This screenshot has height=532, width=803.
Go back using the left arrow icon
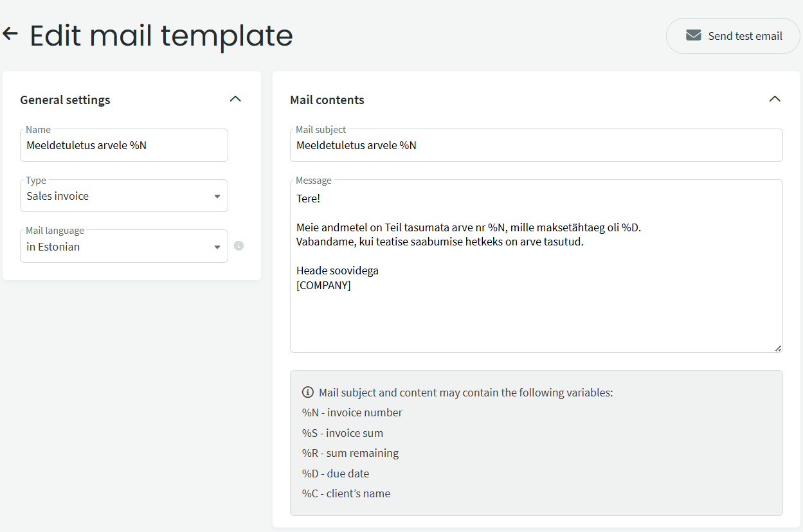10,34
